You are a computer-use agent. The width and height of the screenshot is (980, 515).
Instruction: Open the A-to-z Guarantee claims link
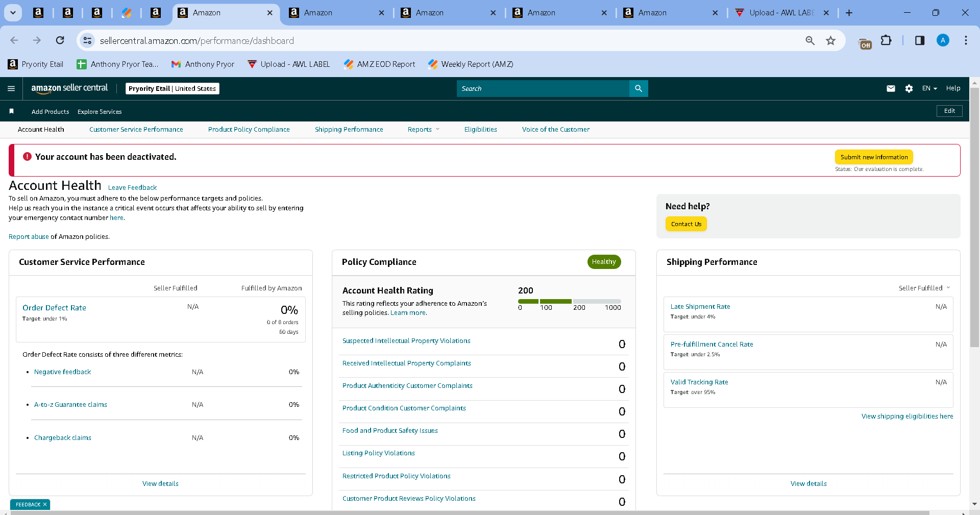pos(70,405)
